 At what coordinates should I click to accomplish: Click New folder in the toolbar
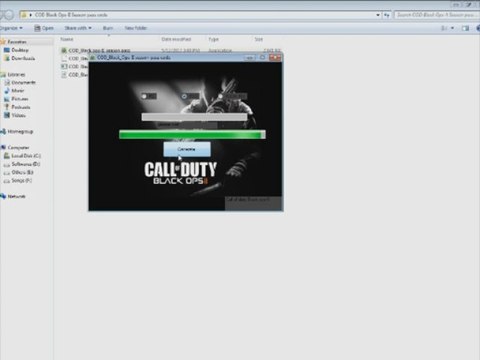136,28
